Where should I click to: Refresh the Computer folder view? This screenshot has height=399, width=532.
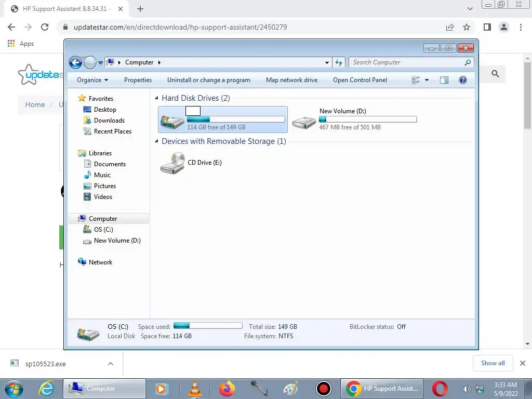coord(339,62)
